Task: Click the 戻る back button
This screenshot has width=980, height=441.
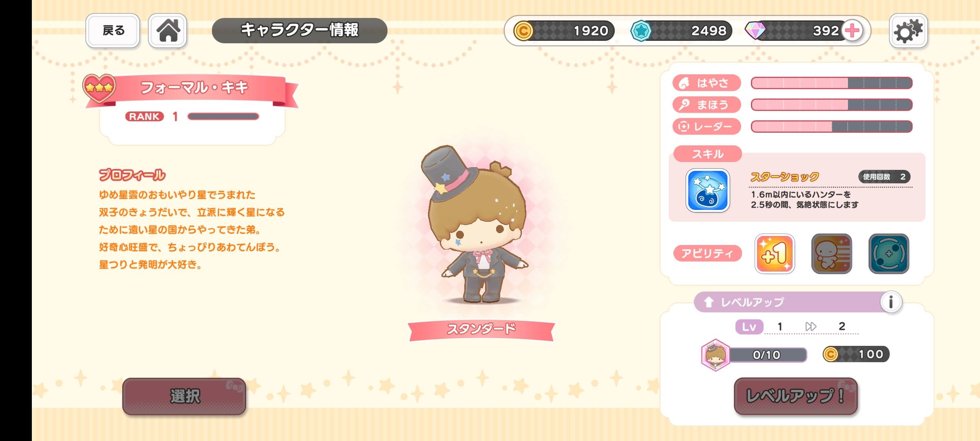Action: [113, 31]
